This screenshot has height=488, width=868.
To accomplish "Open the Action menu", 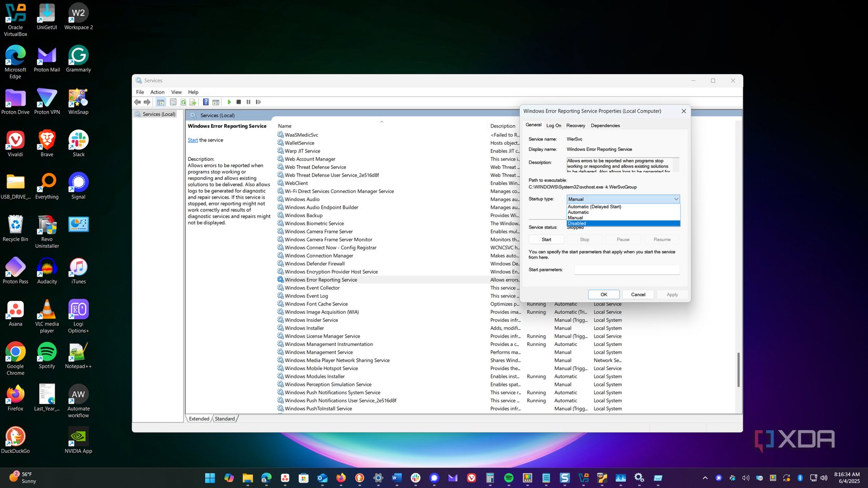I will (x=157, y=91).
